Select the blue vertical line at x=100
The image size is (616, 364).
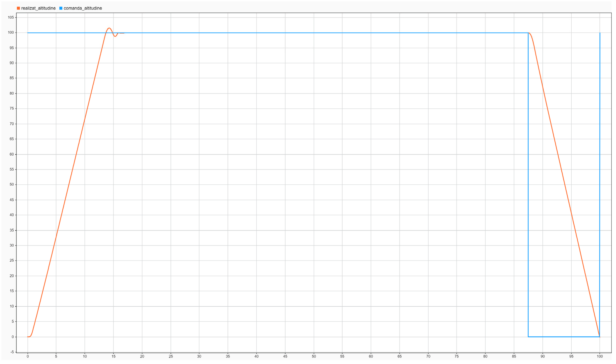pyautogui.click(x=600, y=172)
